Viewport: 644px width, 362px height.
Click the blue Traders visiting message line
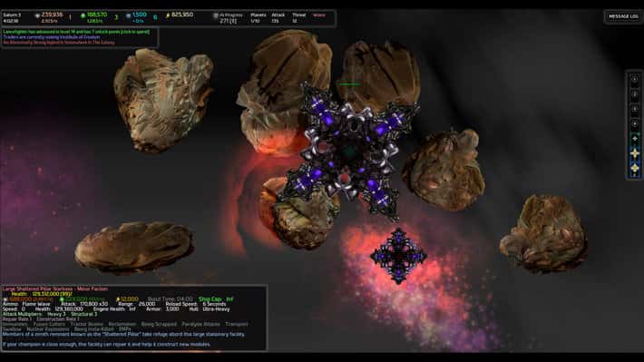click(x=52, y=37)
